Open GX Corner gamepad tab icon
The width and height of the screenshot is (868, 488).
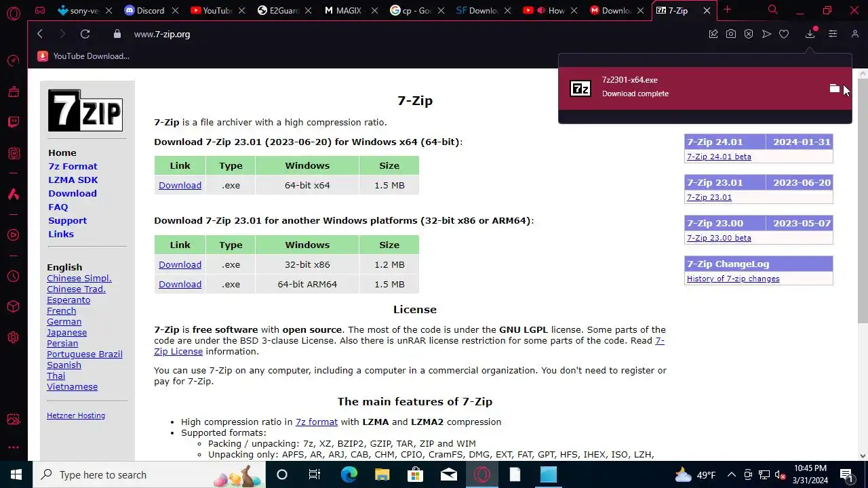(40, 10)
